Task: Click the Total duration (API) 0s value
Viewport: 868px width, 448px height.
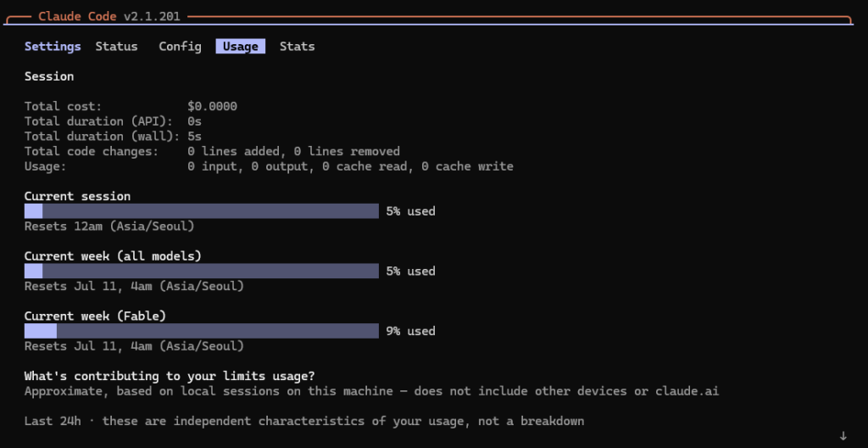Action: [194, 121]
